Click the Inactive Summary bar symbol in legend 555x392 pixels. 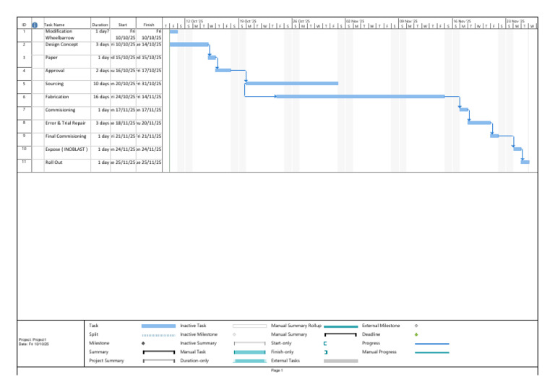[x=249, y=343]
